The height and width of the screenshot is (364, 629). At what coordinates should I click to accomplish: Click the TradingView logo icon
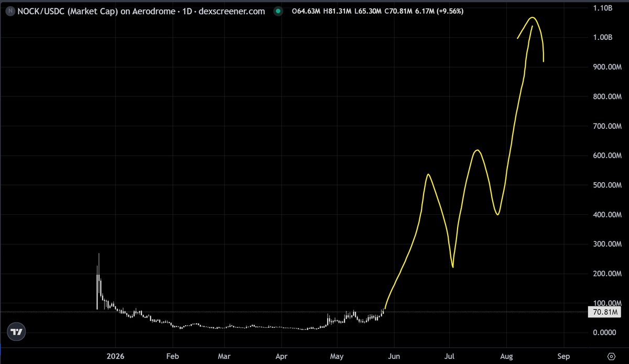click(x=17, y=332)
